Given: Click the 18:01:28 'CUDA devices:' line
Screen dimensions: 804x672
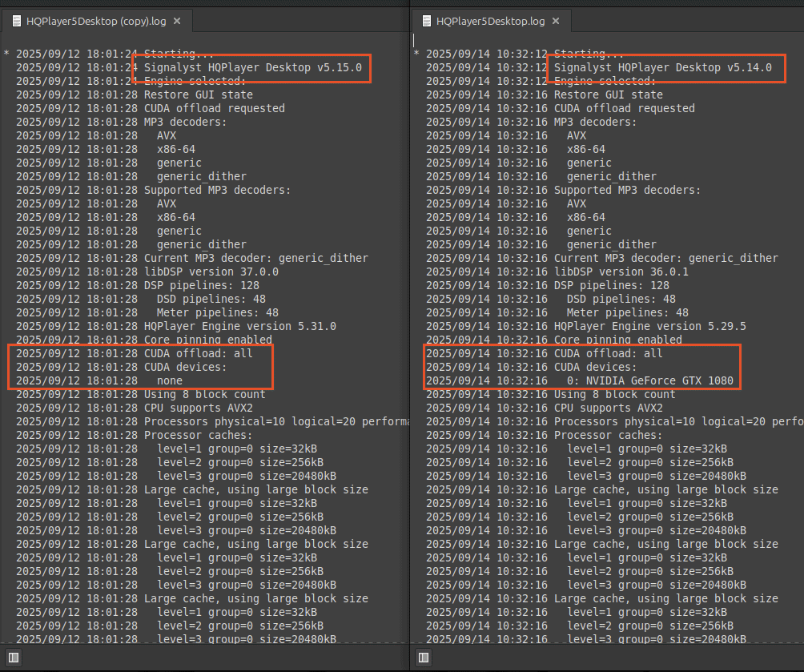Looking at the screenshot, I should (x=122, y=368).
